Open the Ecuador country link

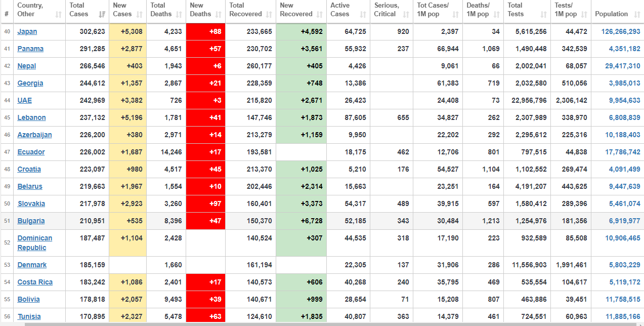pos(31,152)
